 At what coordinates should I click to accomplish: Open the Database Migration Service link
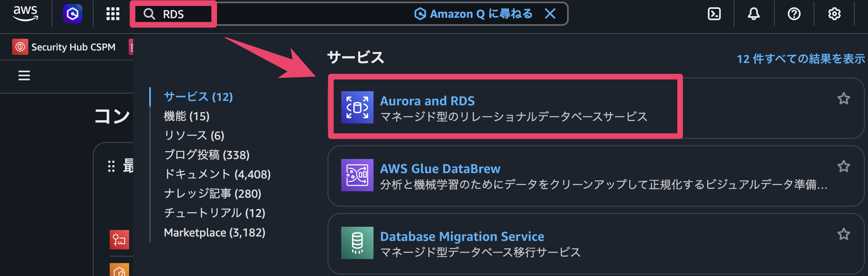coord(462,236)
